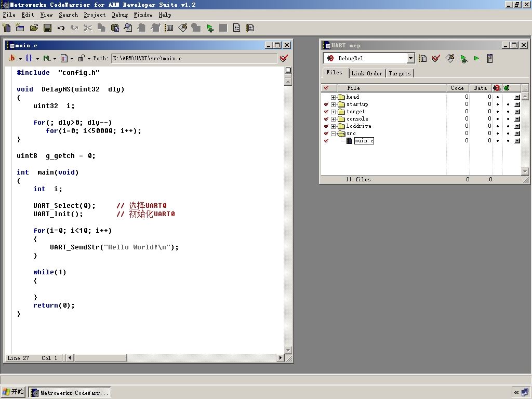Toggle the debug dot for head

coord(498,97)
